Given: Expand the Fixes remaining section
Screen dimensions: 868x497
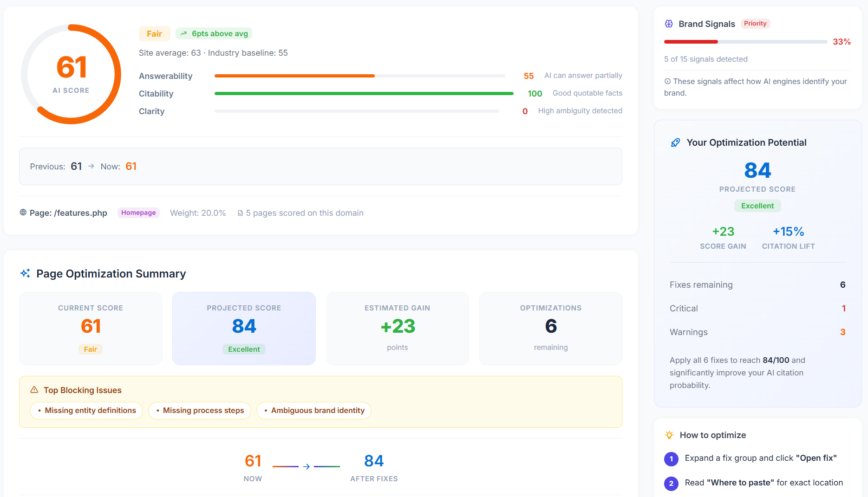Looking at the screenshot, I should (757, 284).
